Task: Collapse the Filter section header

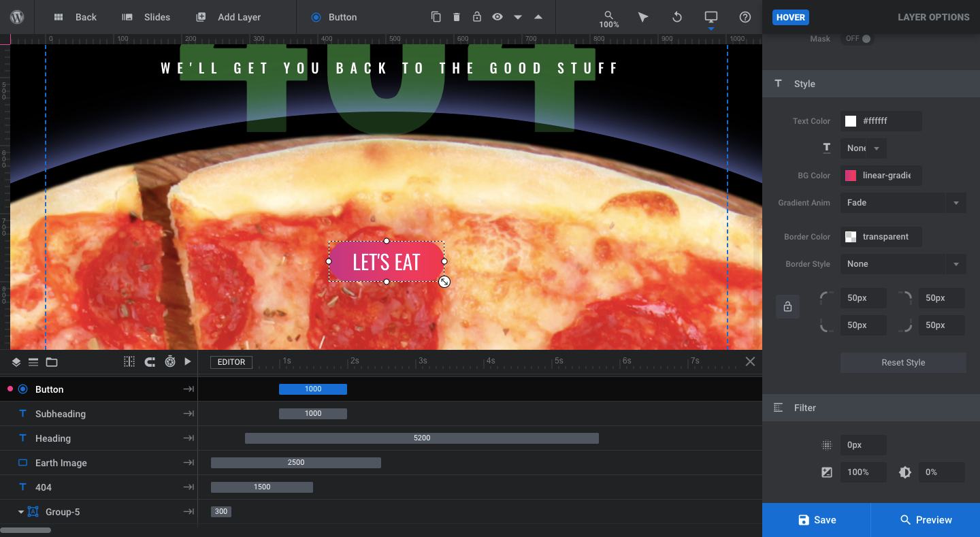Action: [x=871, y=408]
